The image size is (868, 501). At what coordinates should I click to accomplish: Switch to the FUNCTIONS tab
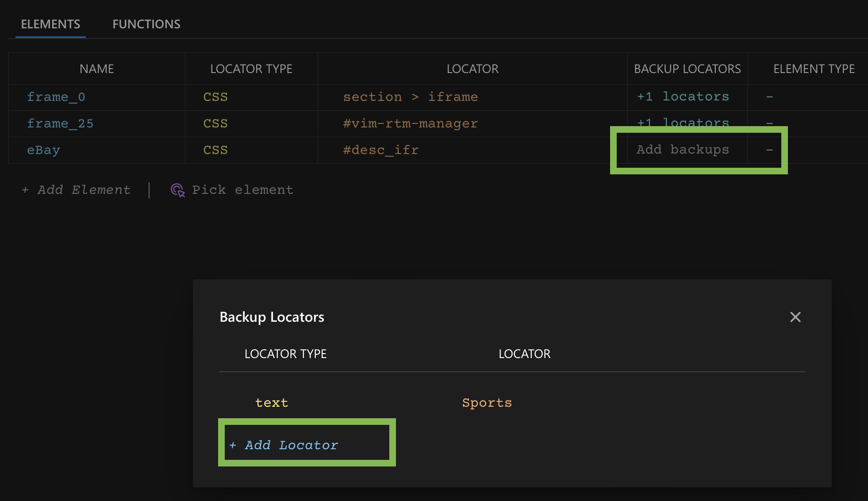click(146, 24)
